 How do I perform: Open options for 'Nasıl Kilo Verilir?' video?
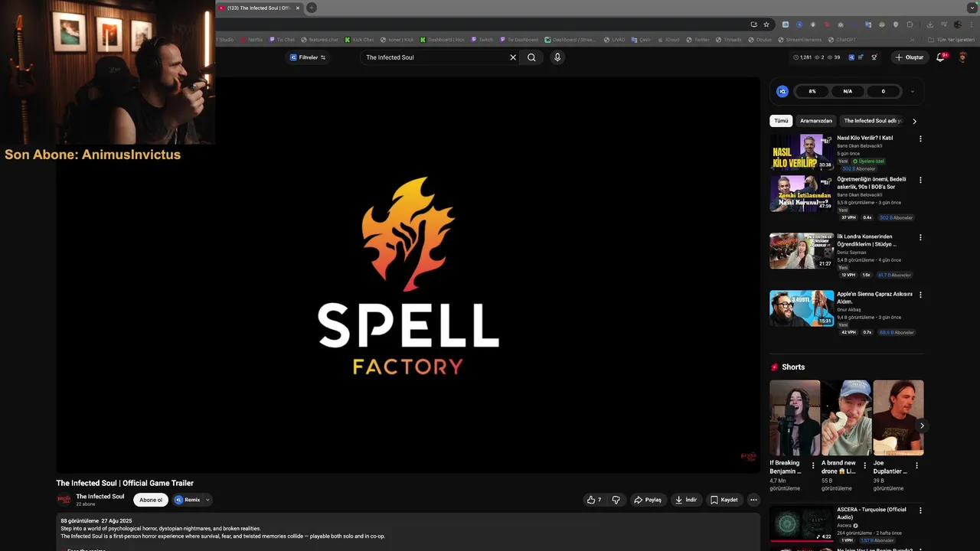point(920,139)
